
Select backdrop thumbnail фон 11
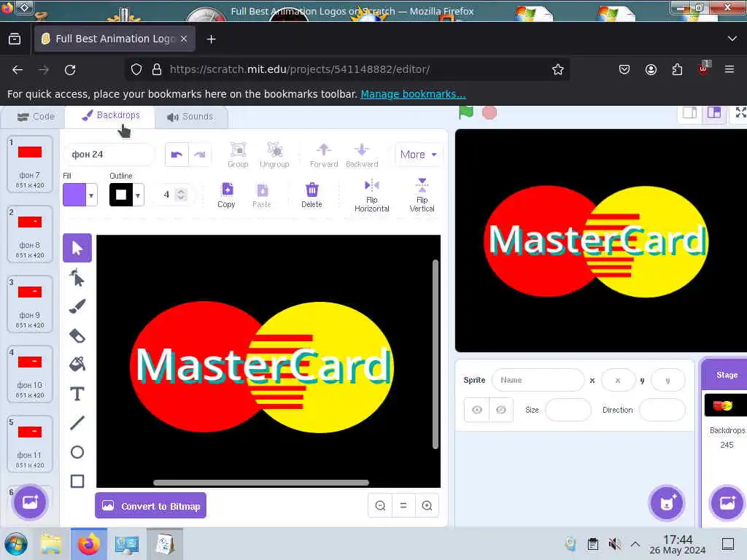(x=29, y=444)
